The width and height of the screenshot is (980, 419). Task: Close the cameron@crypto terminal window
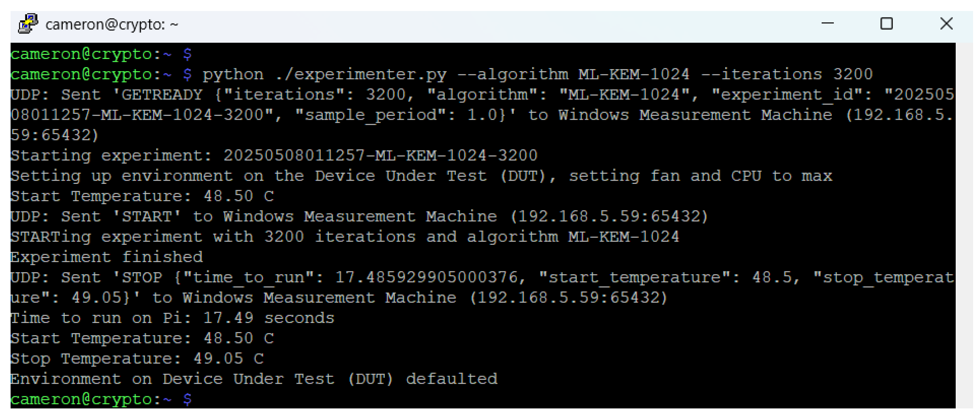coord(947,24)
